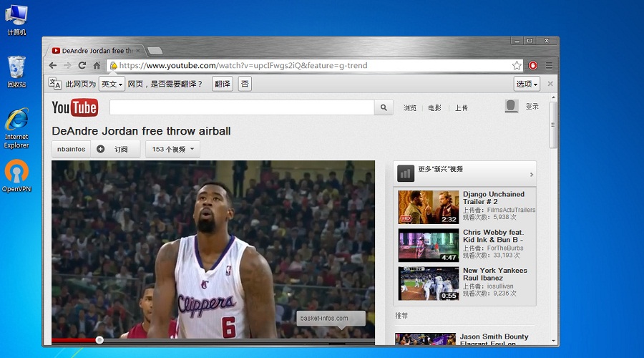Viewport: 644px width, 358px height.
Task: Open a new tab with the tab button
Action: (x=155, y=51)
